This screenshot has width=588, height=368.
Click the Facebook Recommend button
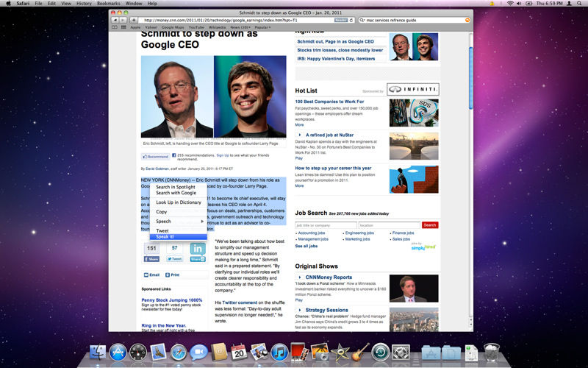pyautogui.click(x=156, y=157)
